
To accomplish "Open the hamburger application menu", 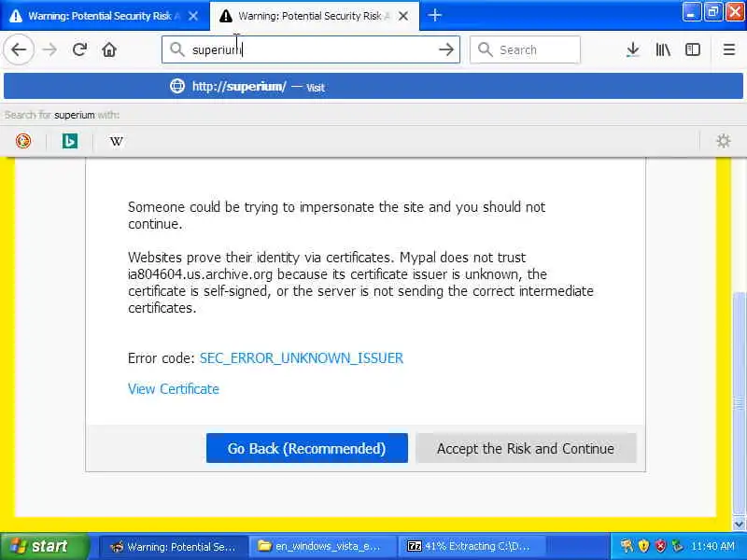I will point(729,49).
